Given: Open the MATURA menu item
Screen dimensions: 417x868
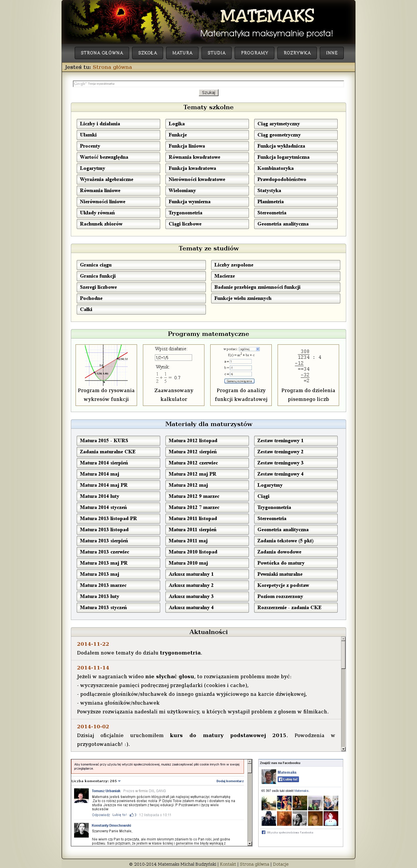Looking at the screenshot, I should coord(182,53).
